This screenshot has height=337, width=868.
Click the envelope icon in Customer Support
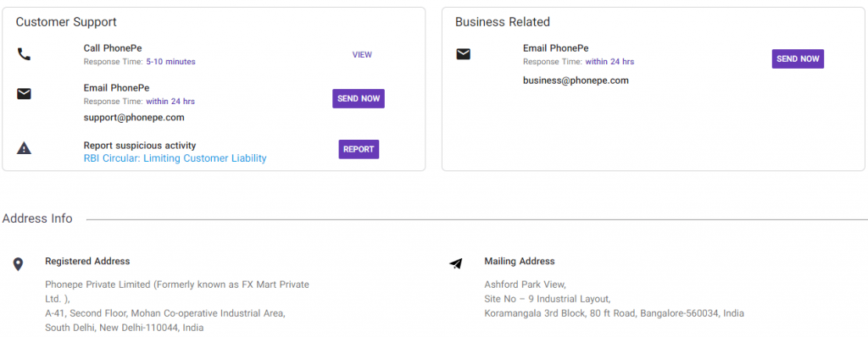point(24,94)
